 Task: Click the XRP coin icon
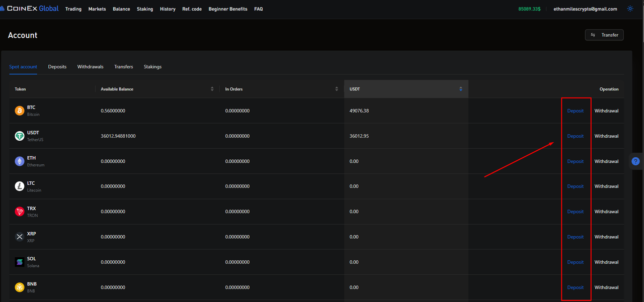click(20, 237)
